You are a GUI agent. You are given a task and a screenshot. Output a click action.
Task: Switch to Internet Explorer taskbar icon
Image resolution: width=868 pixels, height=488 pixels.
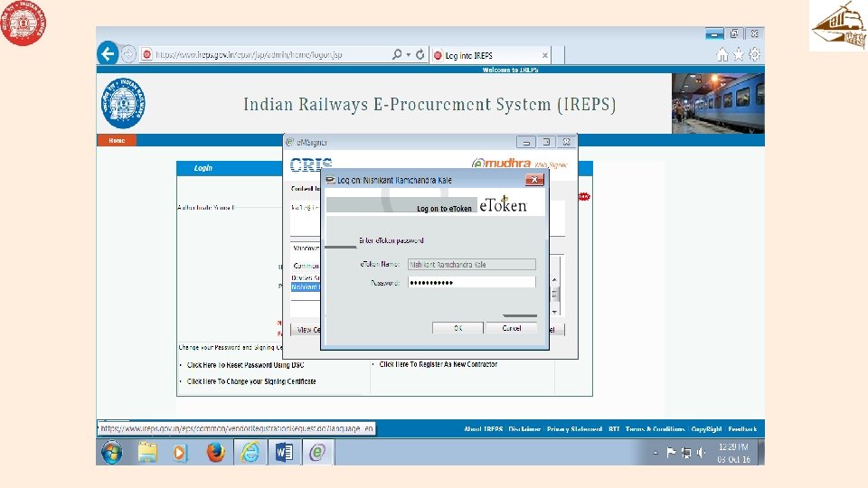click(x=250, y=453)
